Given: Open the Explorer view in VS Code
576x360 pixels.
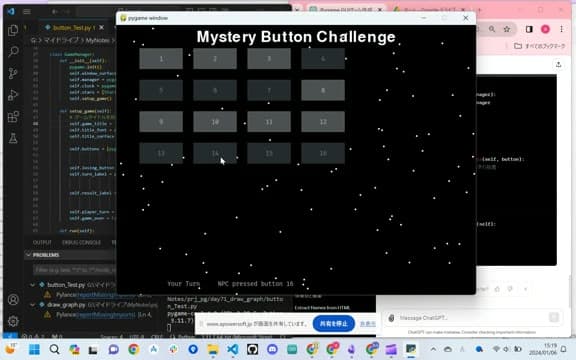Looking at the screenshot, I should (13, 30).
